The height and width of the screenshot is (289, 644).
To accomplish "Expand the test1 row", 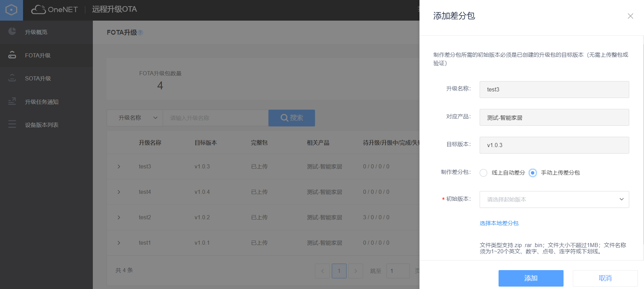I will coord(119,243).
